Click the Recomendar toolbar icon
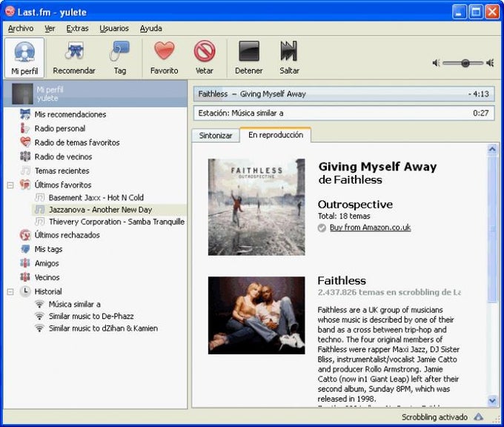The image size is (504, 427). (74, 58)
